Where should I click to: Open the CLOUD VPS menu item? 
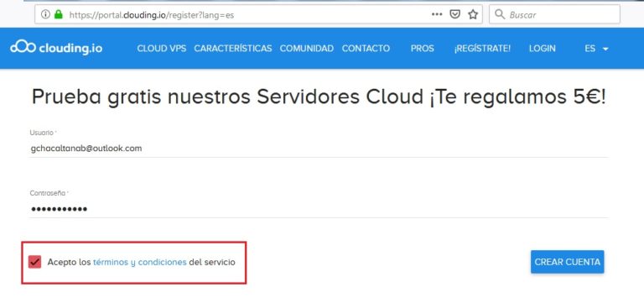tap(161, 49)
